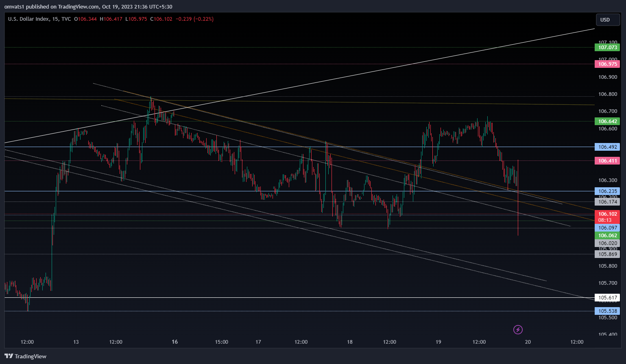Click the date label 16 on time axis
This screenshot has width=626, height=364.
pos(174,342)
